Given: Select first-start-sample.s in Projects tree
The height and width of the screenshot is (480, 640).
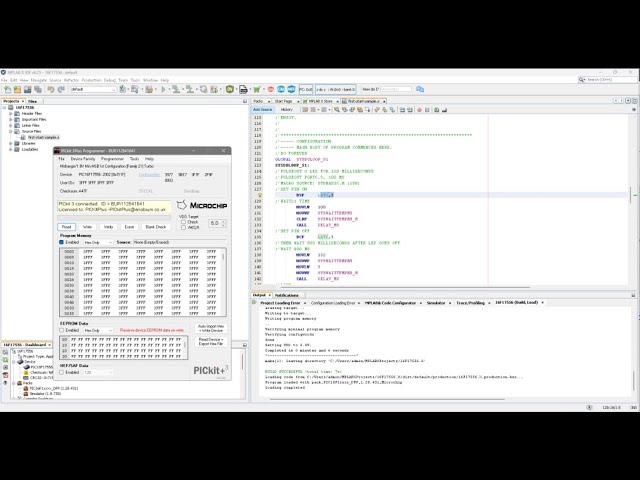Looking at the screenshot, I should pyautogui.click(x=43, y=138).
